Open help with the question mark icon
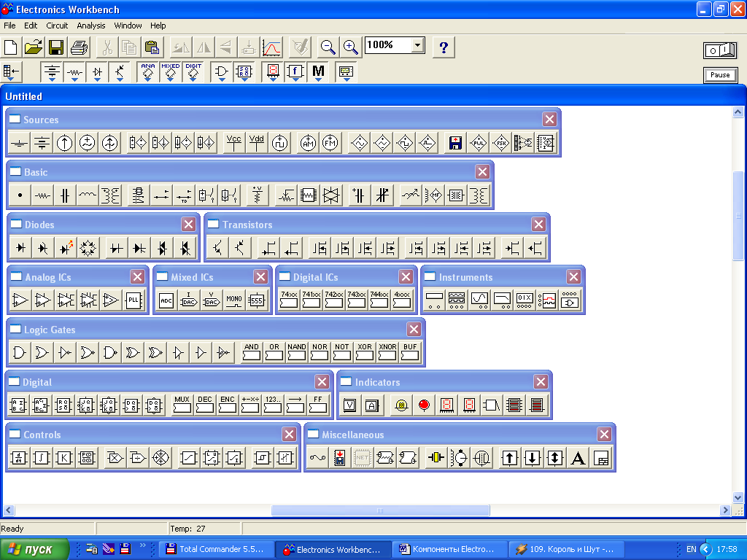The image size is (747, 560). pos(444,47)
